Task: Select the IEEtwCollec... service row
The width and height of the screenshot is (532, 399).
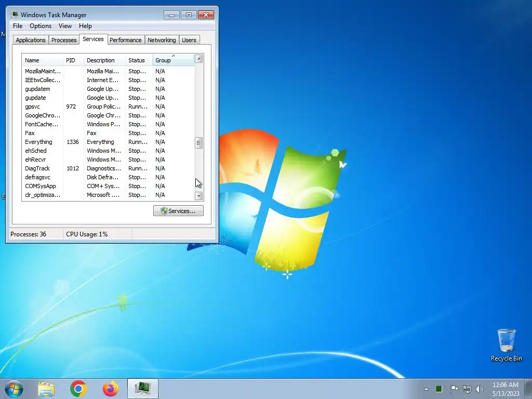Action: (108, 80)
